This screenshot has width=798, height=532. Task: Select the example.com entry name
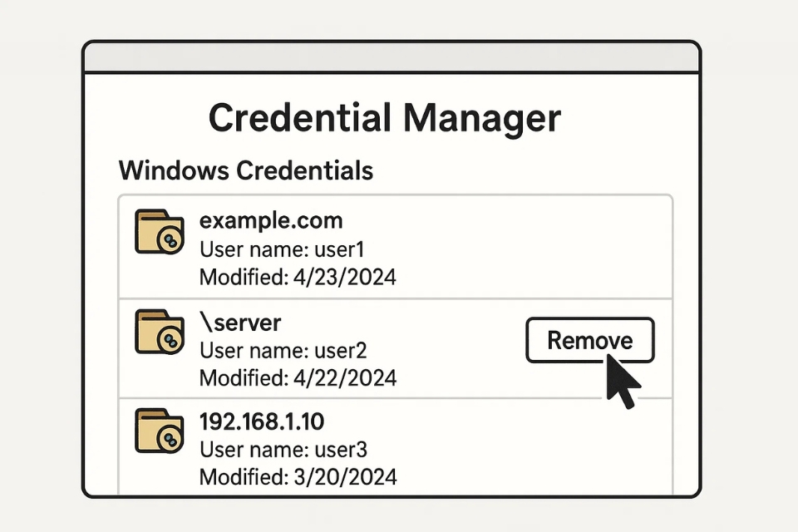pos(271,221)
